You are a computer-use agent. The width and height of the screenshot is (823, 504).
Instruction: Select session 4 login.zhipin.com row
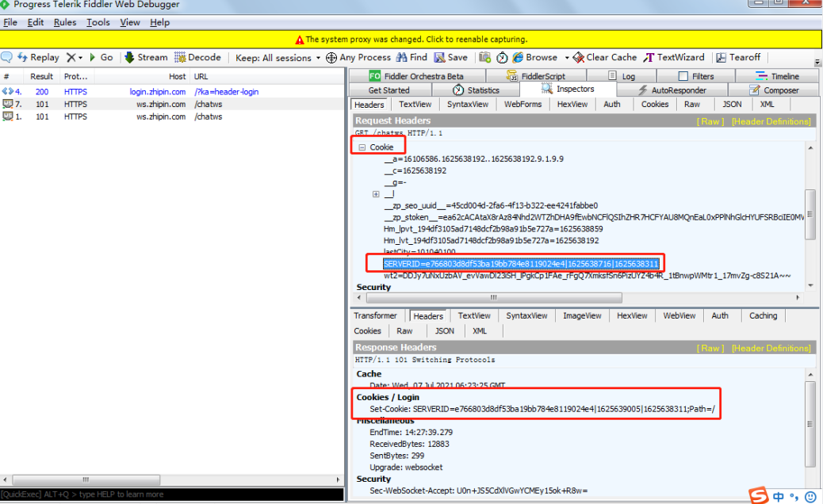point(172,92)
